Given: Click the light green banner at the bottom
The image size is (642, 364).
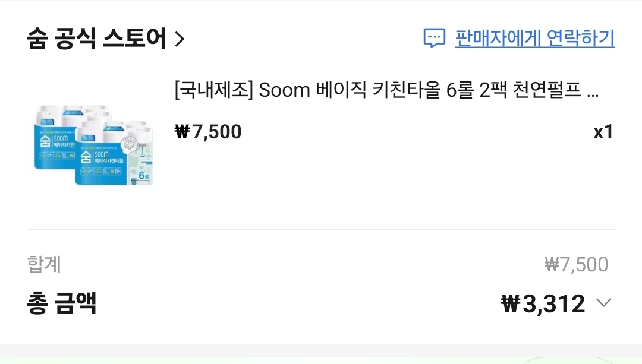Looking at the screenshot, I should 321,359.
